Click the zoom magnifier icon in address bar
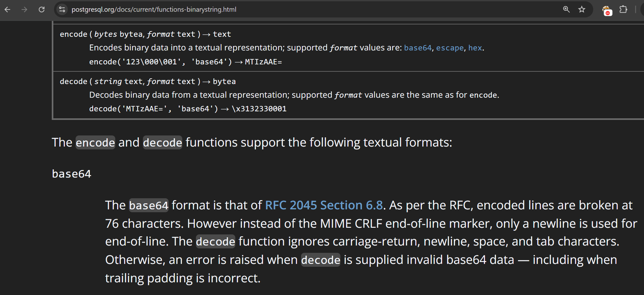This screenshot has height=295, width=644. [566, 10]
